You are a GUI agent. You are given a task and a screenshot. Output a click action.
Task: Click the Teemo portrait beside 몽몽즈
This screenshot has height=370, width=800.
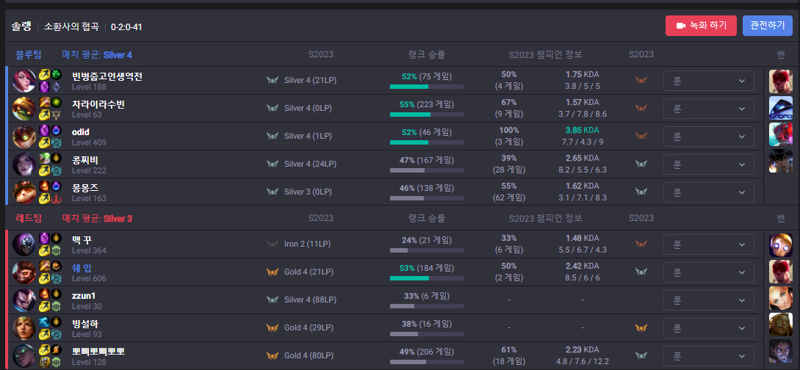pos(24,192)
